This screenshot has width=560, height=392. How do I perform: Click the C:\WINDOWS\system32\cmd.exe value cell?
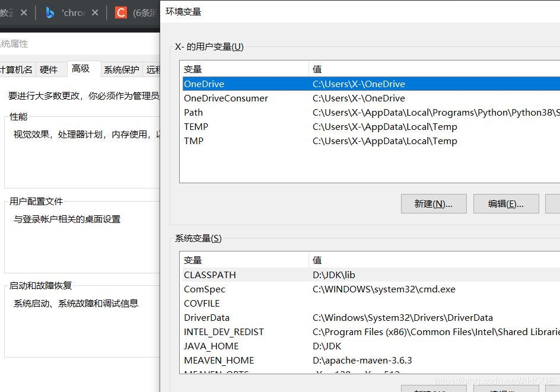[x=384, y=289]
